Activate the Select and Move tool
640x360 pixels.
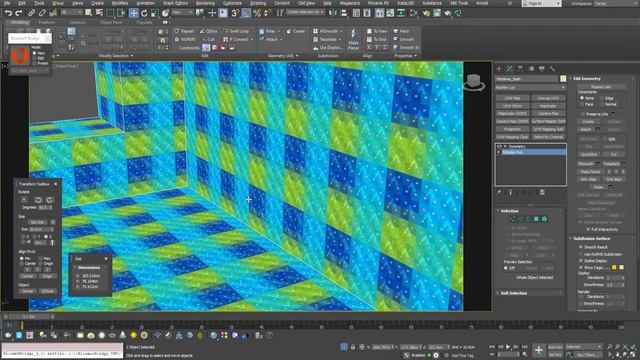[133, 13]
